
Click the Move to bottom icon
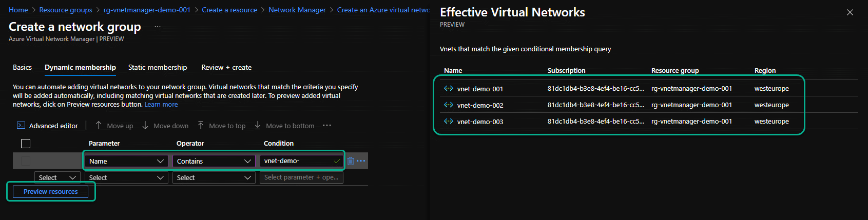click(x=258, y=126)
